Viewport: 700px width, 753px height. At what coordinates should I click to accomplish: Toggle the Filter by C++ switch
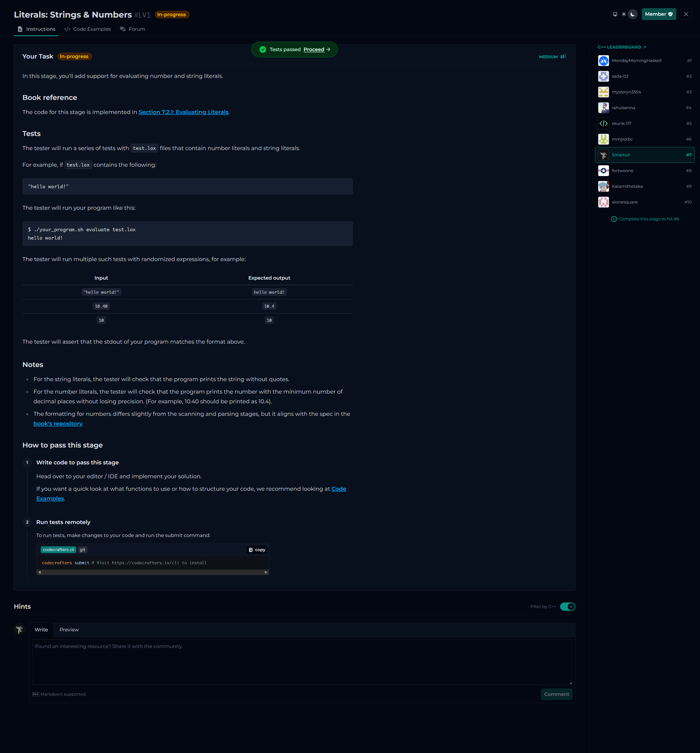(x=568, y=606)
